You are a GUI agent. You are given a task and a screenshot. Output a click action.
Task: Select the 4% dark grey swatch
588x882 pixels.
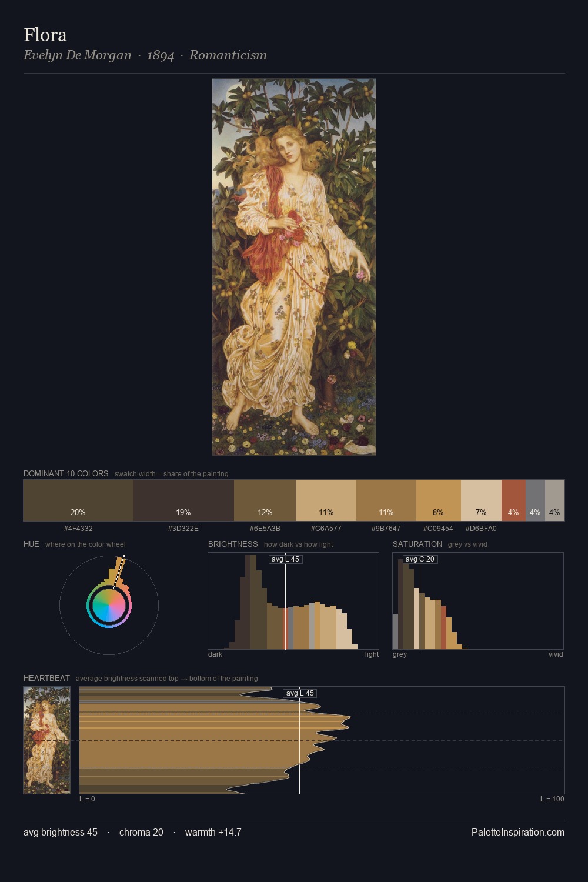pyautogui.click(x=535, y=500)
